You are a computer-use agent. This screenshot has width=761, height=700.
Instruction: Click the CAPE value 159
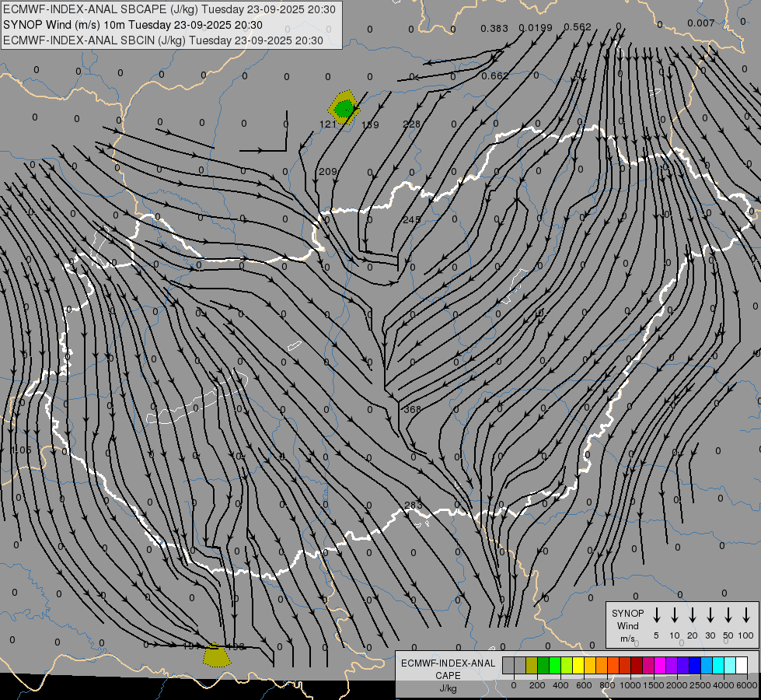click(x=370, y=125)
